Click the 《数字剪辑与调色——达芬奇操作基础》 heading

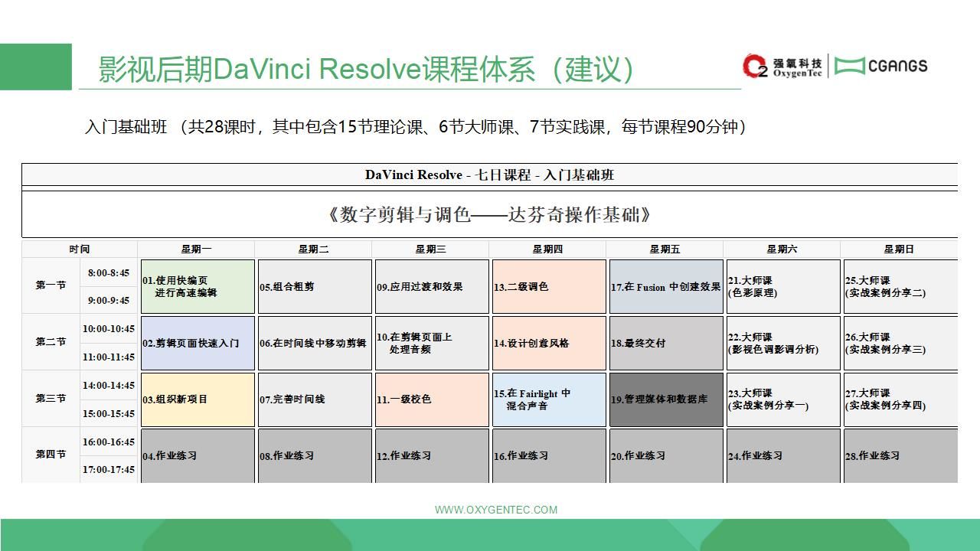click(x=489, y=215)
